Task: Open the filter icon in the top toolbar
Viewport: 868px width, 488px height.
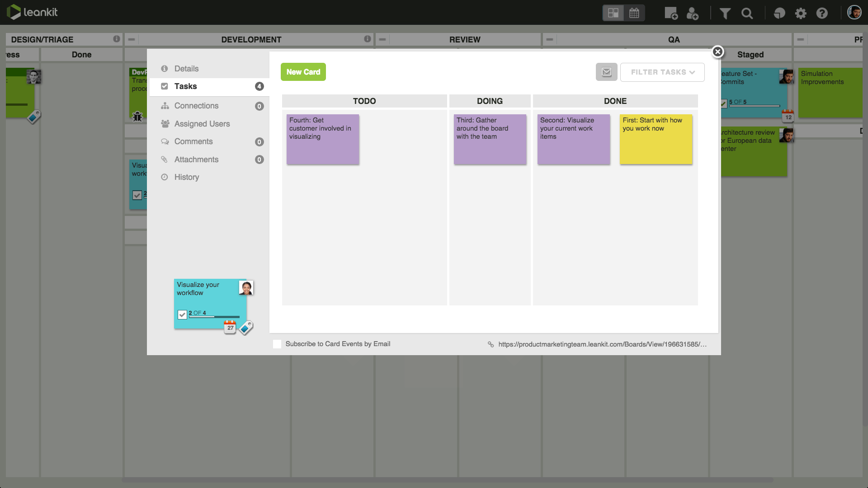Action: click(x=724, y=13)
